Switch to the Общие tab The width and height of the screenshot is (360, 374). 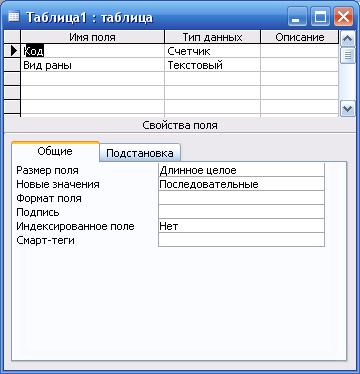(55, 151)
